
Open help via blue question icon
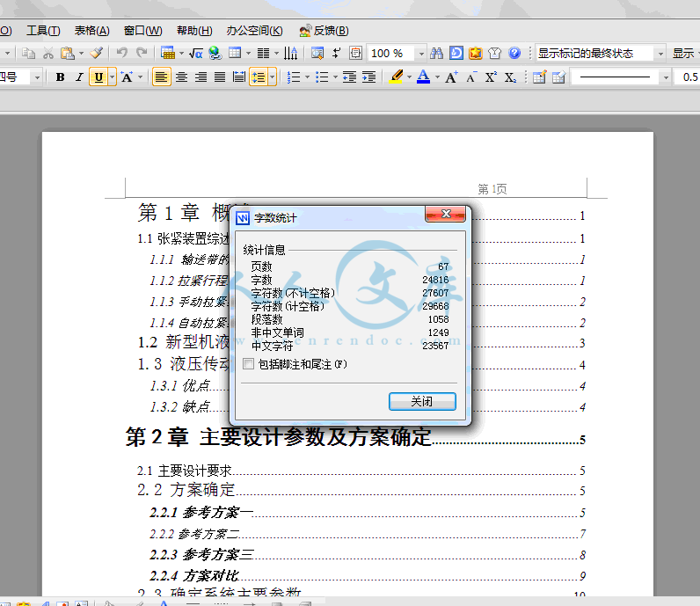click(514, 53)
